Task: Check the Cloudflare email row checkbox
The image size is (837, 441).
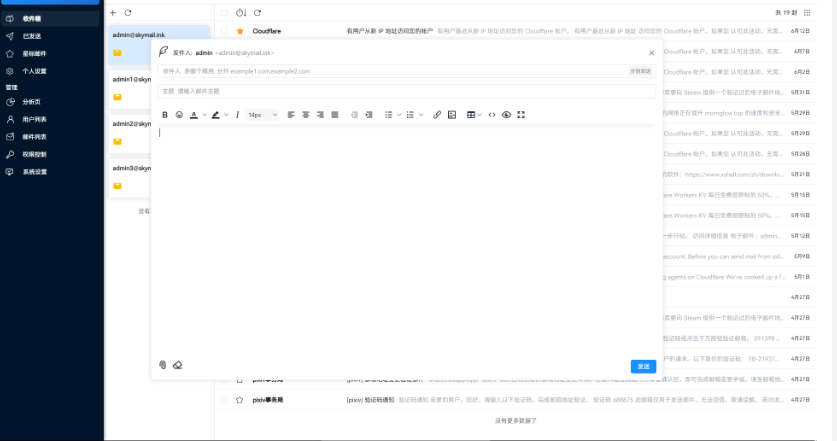Action: pyautogui.click(x=224, y=31)
